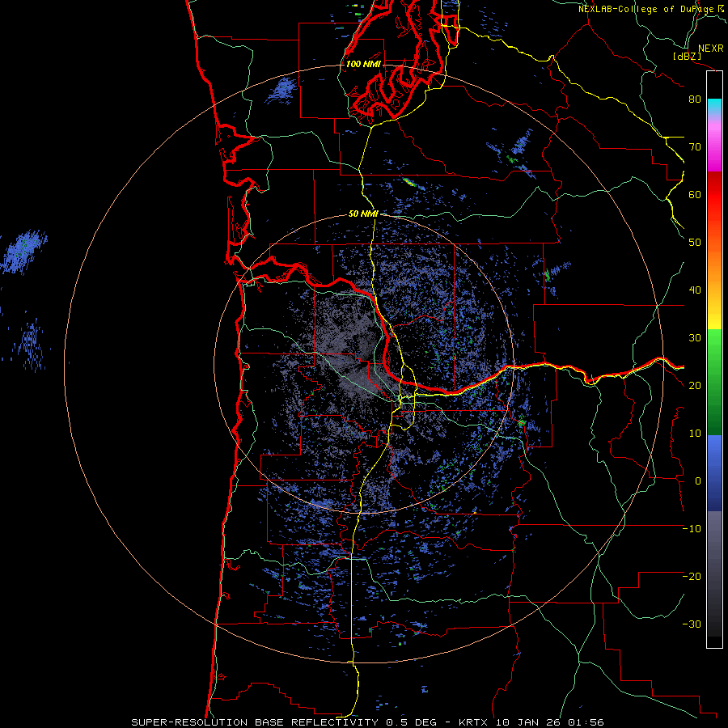728x728 pixels.
Task: Click the 20 value on the dBZ scale
Action: coord(695,385)
